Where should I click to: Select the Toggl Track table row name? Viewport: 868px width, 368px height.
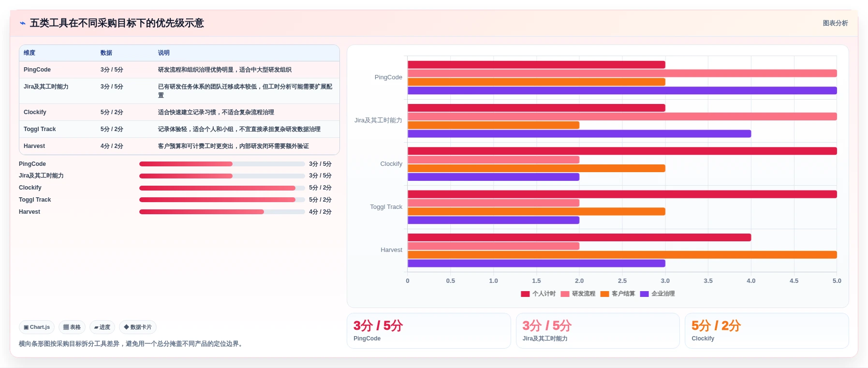[40, 129]
